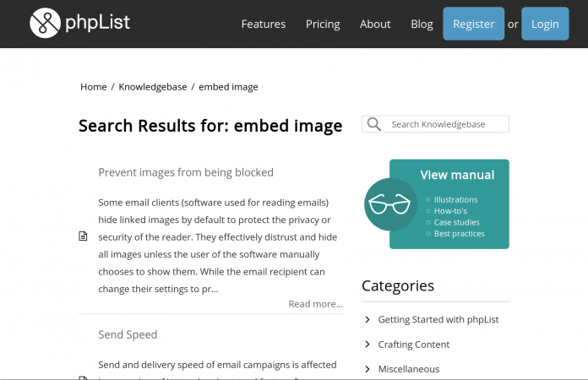Open the Features menu item
The width and height of the screenshot is (588, 380).
coord(264,24)
